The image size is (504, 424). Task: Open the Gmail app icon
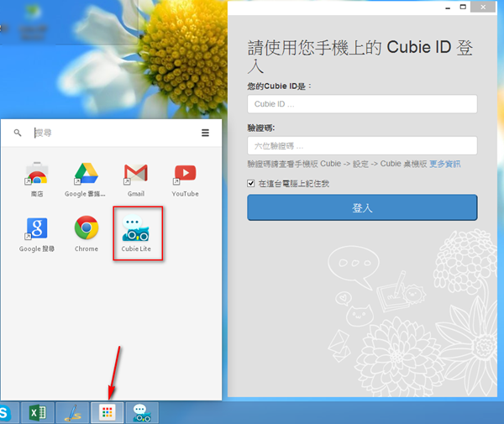[x=135, y=174]
